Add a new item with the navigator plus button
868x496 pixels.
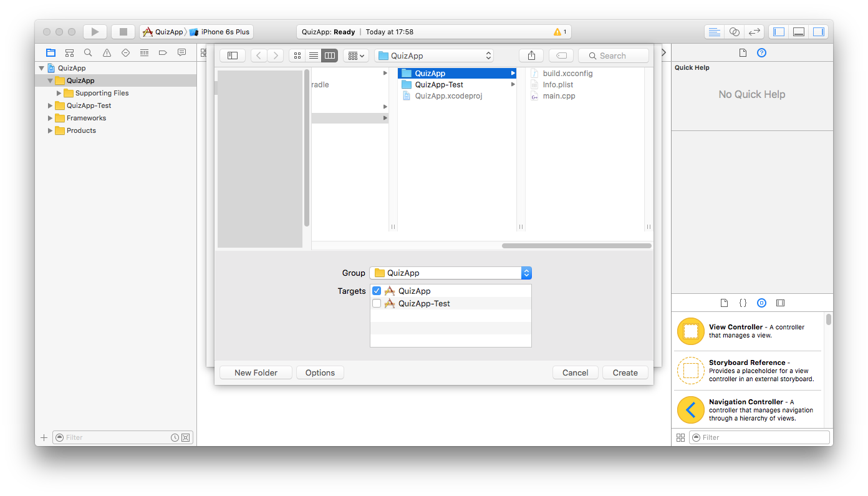coord(44,437)
